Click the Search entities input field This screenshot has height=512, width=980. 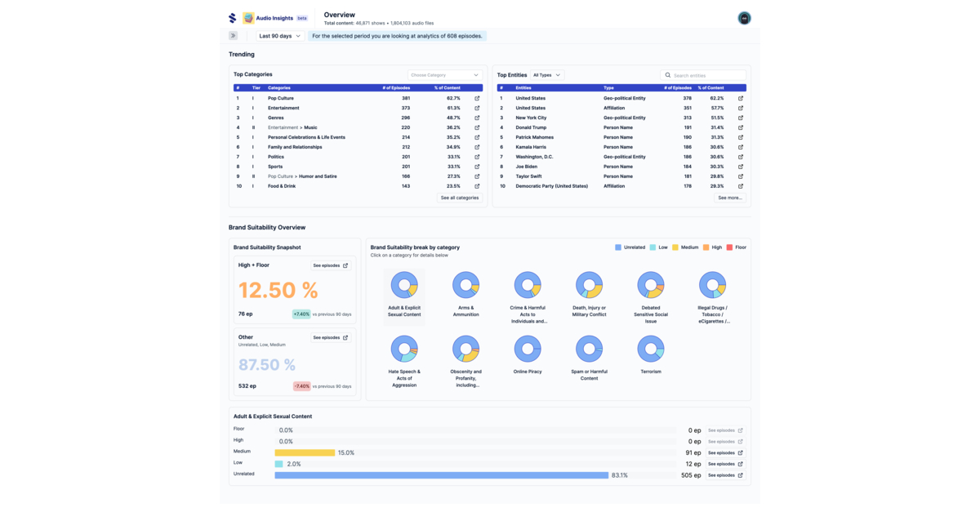[704, 74]
